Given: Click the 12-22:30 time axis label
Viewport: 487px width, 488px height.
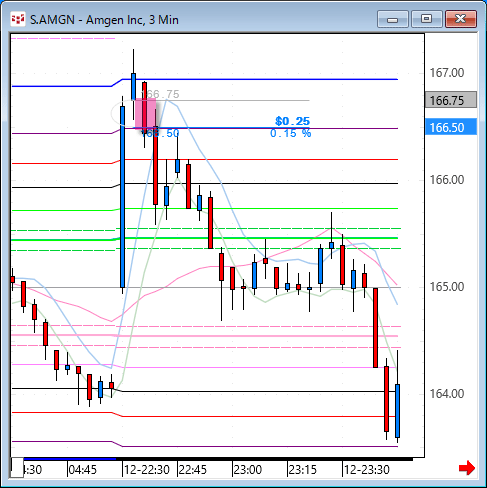Looking at the screenshot, I should pyautogui.click(x=147, y=470).
